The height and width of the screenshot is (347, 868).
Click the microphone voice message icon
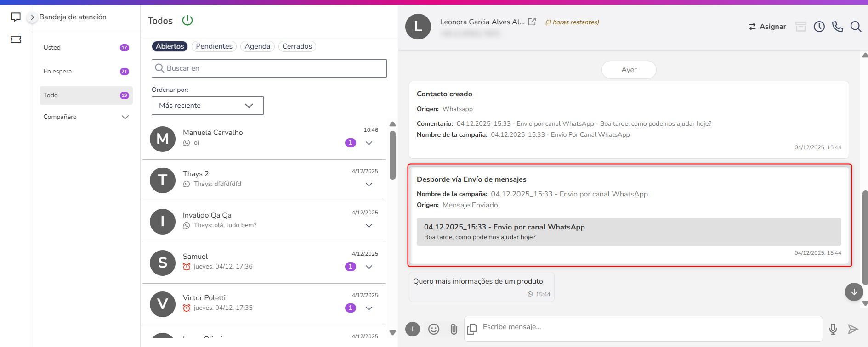833,329
